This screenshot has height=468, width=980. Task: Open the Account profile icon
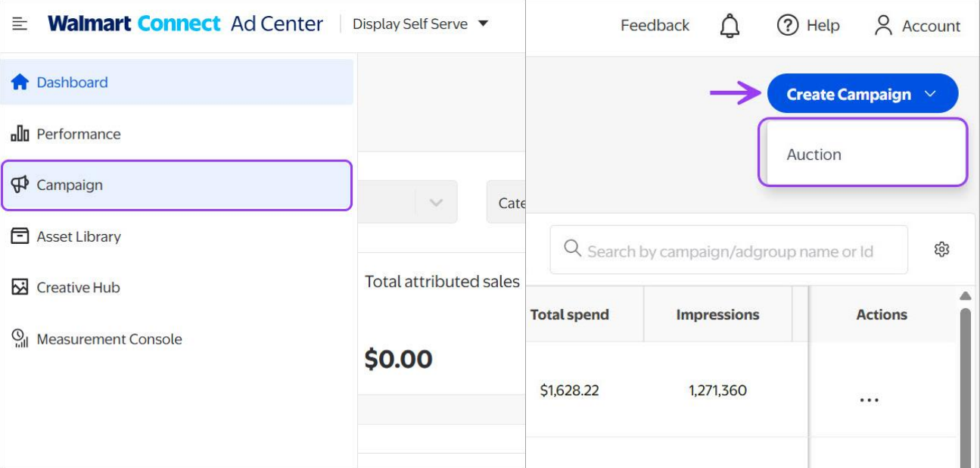883,26
